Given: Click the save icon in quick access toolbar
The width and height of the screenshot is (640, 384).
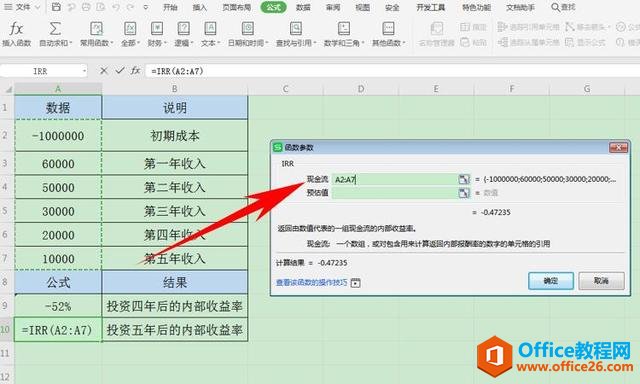Looking at the screenshot, I should point(56,7).
